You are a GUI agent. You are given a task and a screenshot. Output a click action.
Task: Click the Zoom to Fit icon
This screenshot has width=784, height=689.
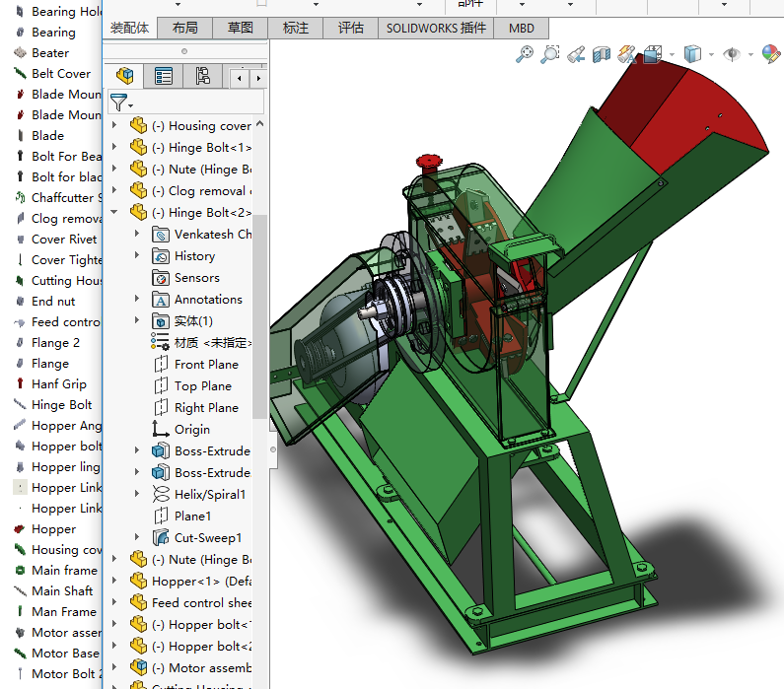(525, 54)
